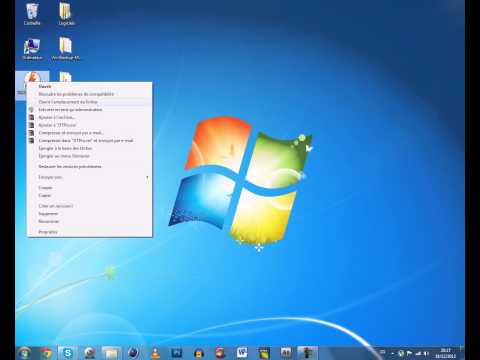Select the Ordinateur desktop icon

pos(32,49)
